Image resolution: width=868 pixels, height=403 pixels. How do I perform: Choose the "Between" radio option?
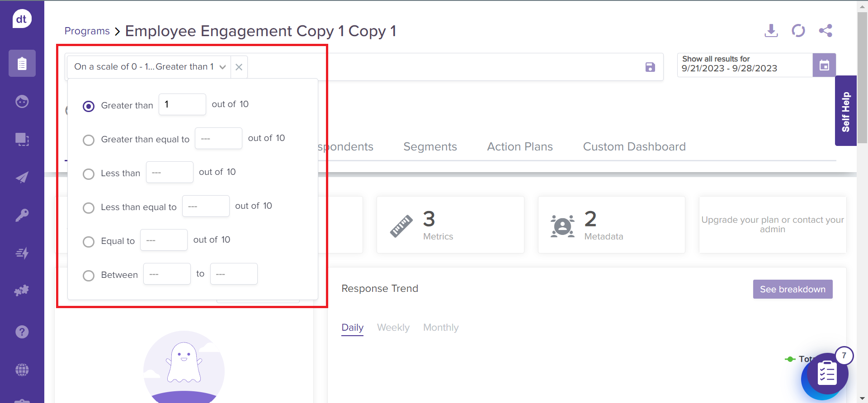pyautogui.click(x=89, y=276)
